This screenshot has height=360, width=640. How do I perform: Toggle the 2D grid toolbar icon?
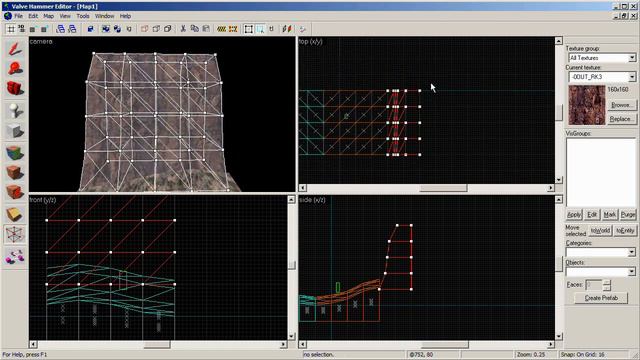(x=11, y=29)
